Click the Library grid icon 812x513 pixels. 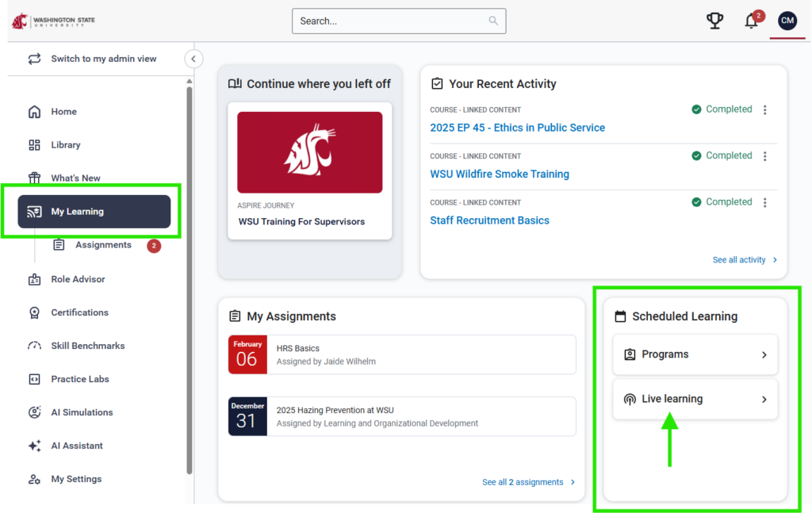coord(34,145)
